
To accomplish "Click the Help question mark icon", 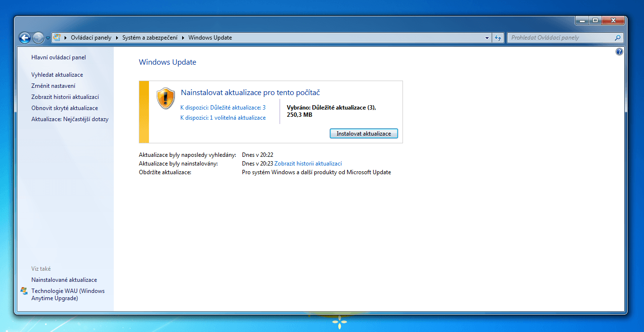I will [619, 51].
